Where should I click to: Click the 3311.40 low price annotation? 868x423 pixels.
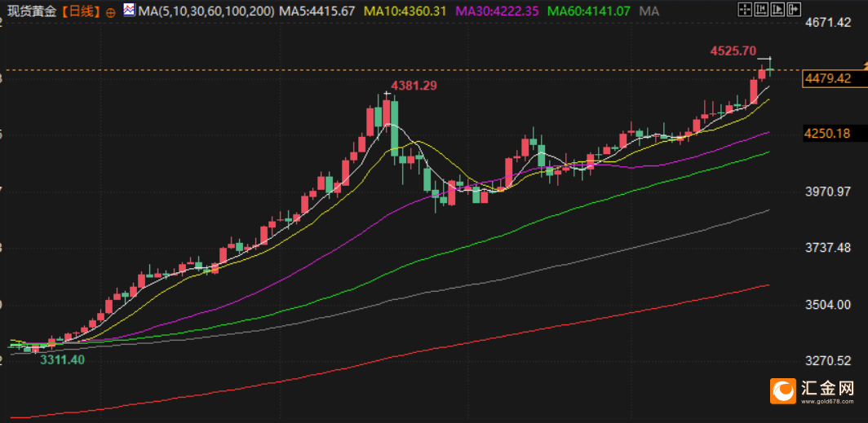pyautogui.click(x=61, y=359)
